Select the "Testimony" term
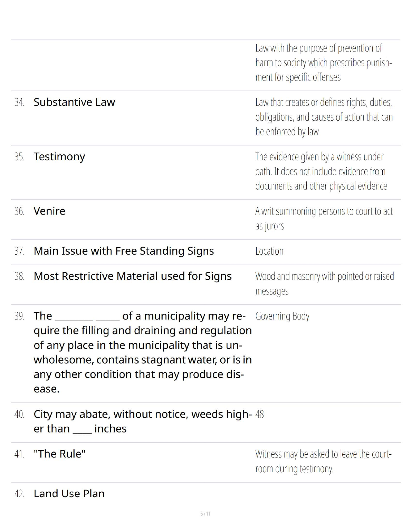This screenshot has width=411, height=532. click(x=59, y=157)
